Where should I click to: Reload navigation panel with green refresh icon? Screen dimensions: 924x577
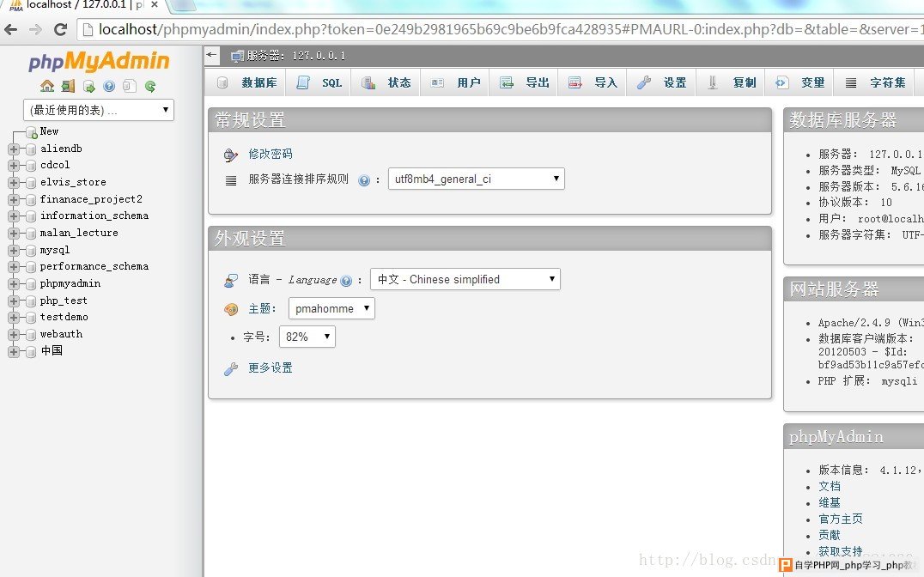click(150, 87)
